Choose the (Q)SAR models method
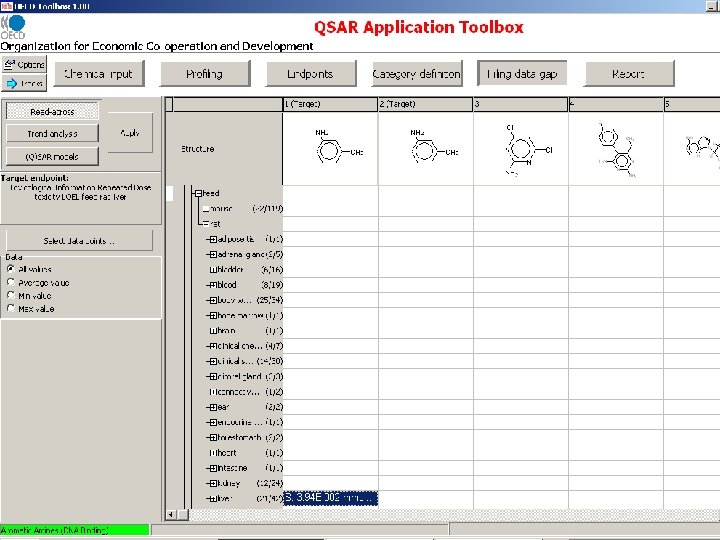Image resolution: width=720 pixels, height=540 pixels. pyautogui.click(x=52, y=157)
